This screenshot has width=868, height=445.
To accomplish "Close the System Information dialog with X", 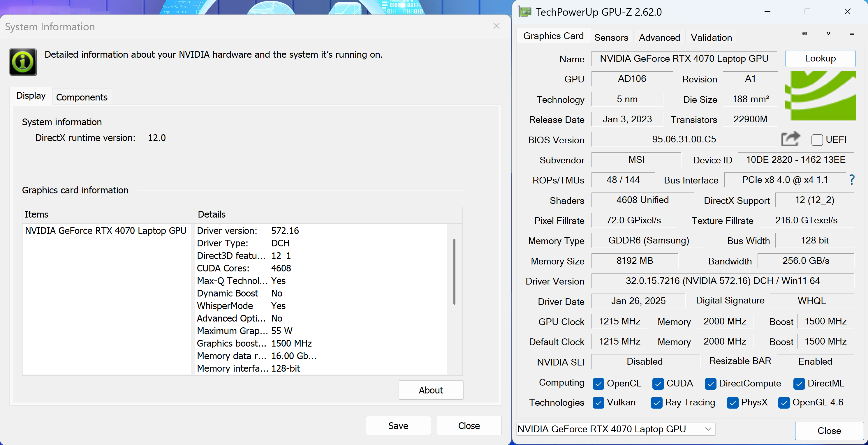I will [496, 26].
